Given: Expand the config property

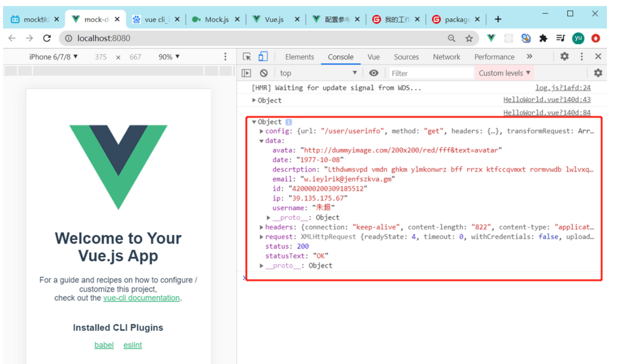Looking at the screenshot, I should 262,131.
